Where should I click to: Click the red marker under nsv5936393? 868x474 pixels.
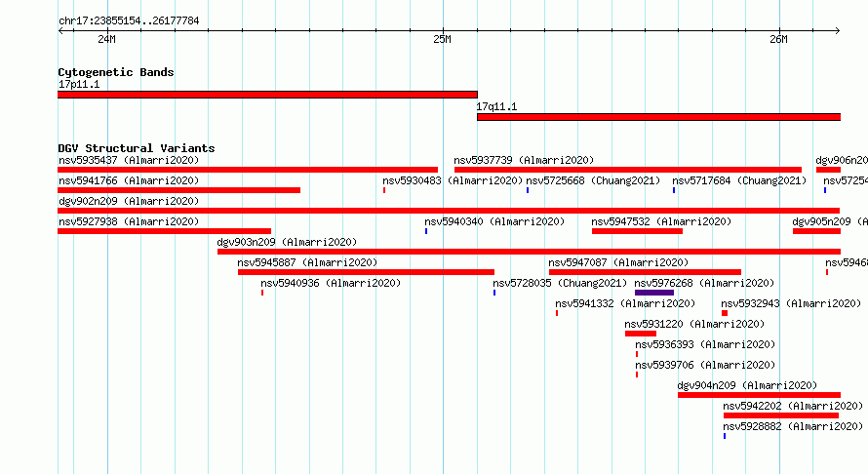coord(637,354)
